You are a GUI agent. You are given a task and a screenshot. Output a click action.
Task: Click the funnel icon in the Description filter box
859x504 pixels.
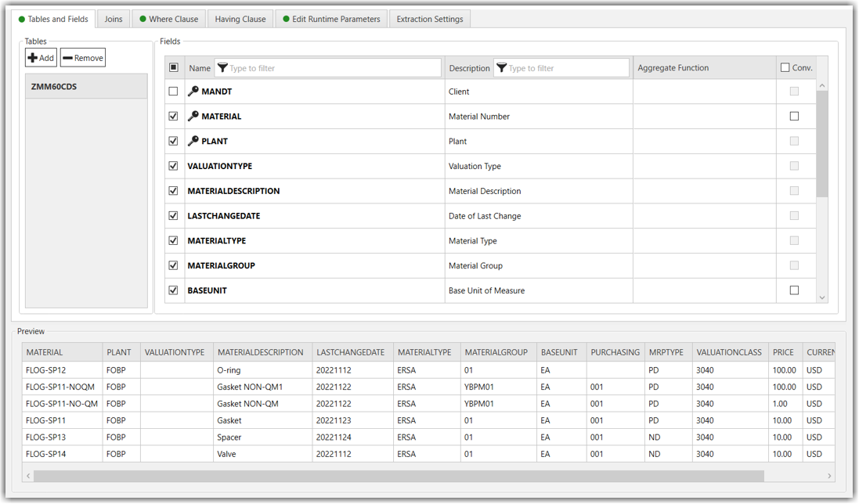(x=502, y=67)
